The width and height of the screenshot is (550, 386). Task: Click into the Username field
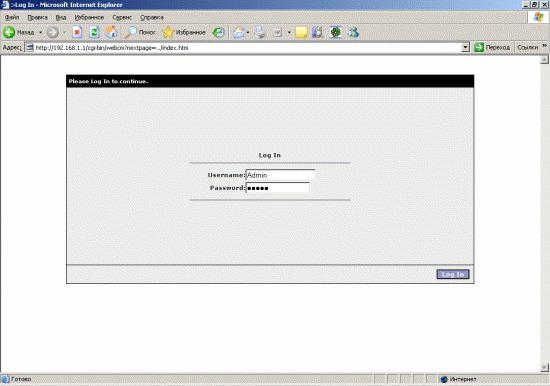[280, 175]
